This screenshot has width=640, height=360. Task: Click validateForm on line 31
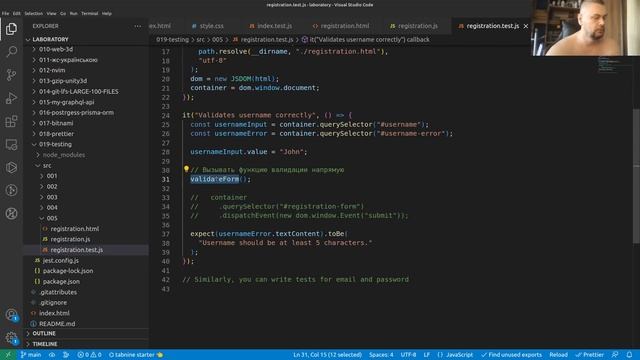pyautogui.click(x=215, y=179)
